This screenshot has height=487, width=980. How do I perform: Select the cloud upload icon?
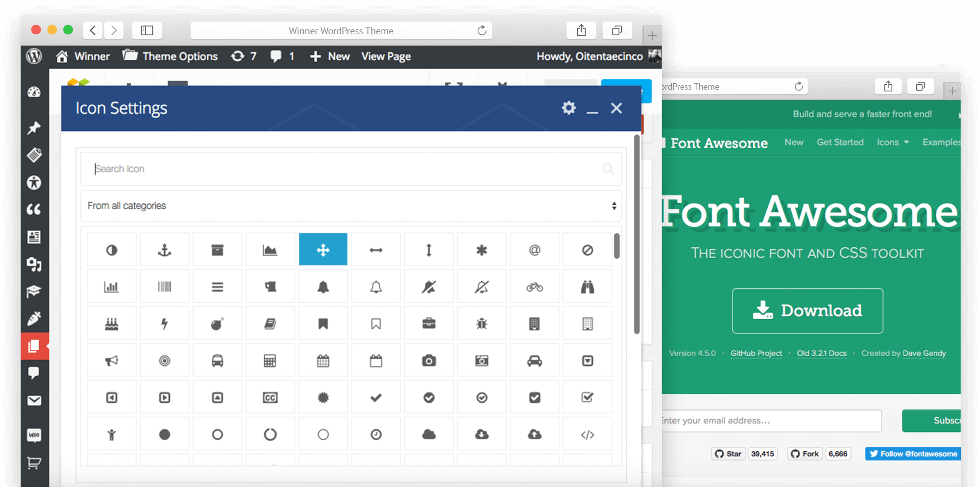pyautogui.click(x=535, y=434)
